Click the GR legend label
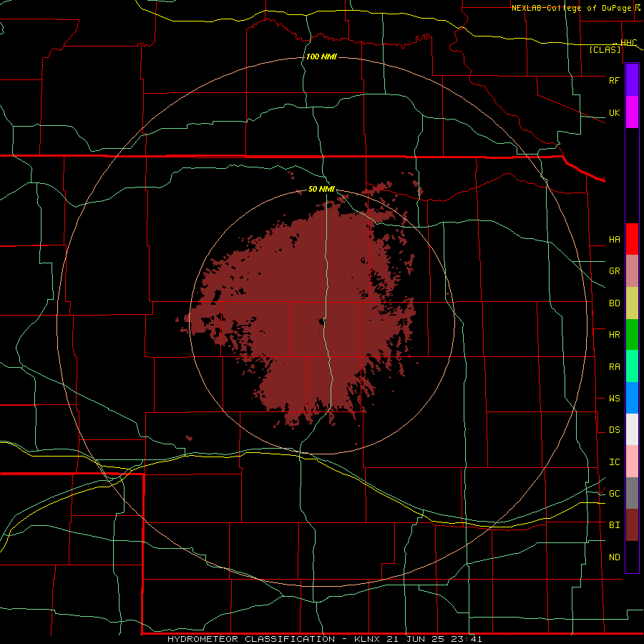Image resolution: width=644 pixels, height=644 pixels. tap(614, 271)
